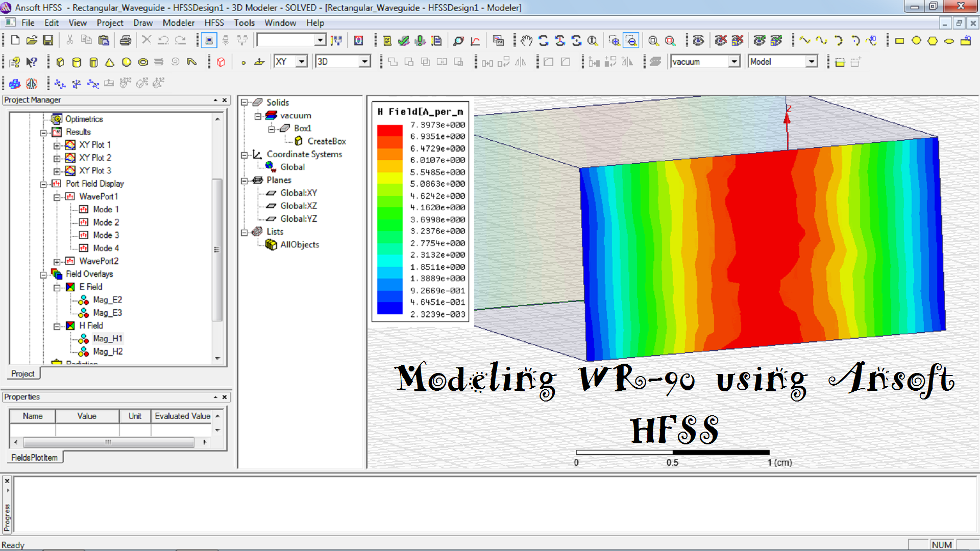Viewport: 980px width, 551px height.
Task: Select the Draw Cylinder tool
Action: 77,61
